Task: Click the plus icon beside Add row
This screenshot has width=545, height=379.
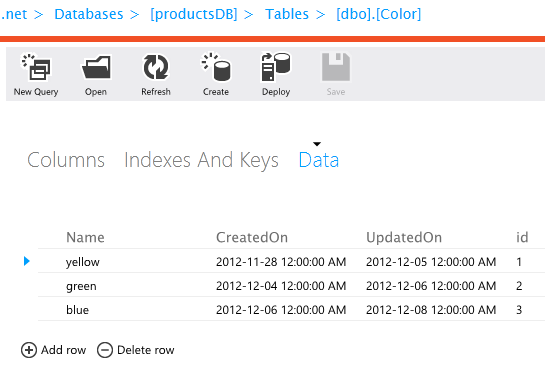Action: pos(29,350)
